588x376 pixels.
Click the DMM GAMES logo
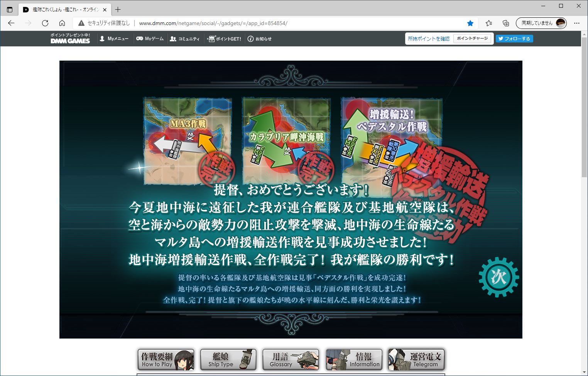pos(70,39)
